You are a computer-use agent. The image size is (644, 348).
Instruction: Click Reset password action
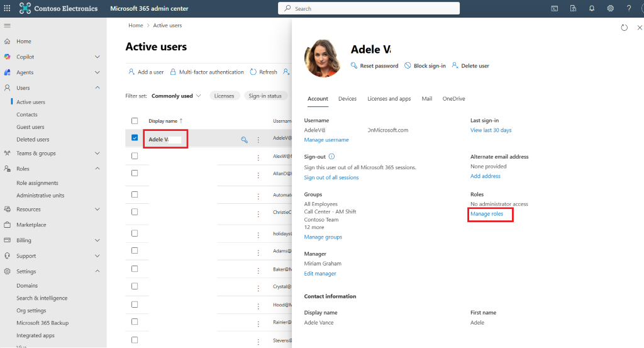click(375, 65)
